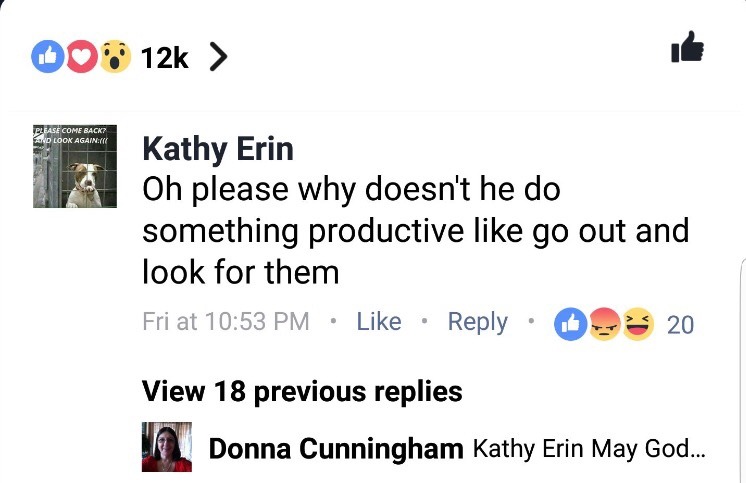746x483 pixels.
Task: Open the 12k reactions count
Action: pyautogui.click(x=164, y=58)
